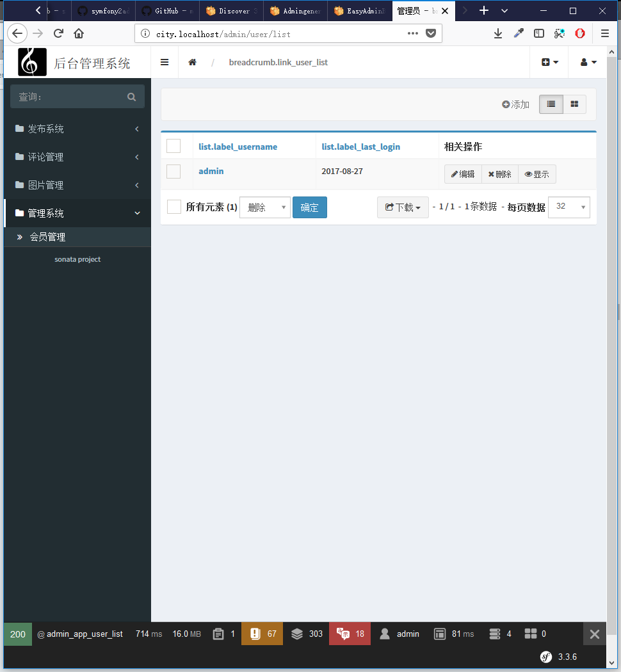Reload the current page
This screenshot has height=672, width=621.
pyautogui.click(x=58, y=33)
